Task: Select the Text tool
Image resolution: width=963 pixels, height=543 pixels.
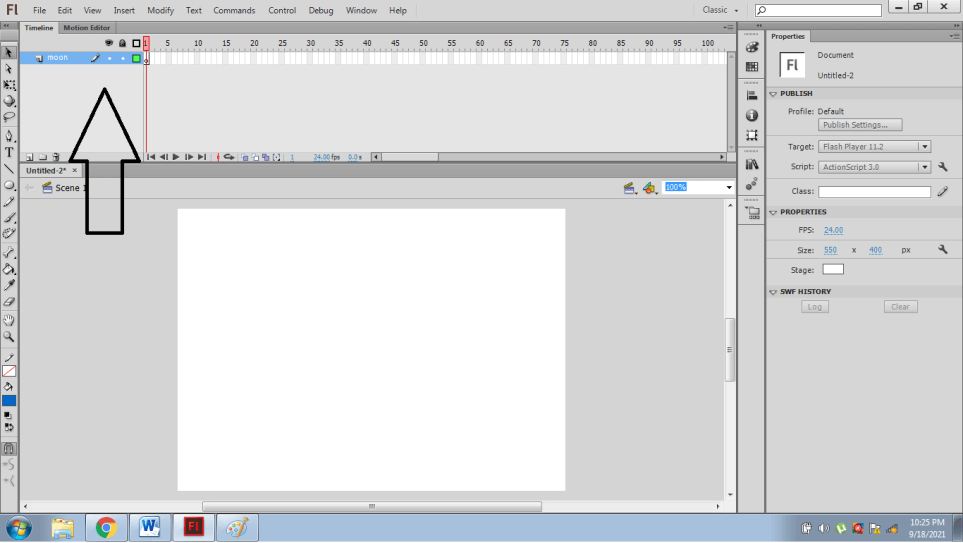Action: (x=9, y=152)
